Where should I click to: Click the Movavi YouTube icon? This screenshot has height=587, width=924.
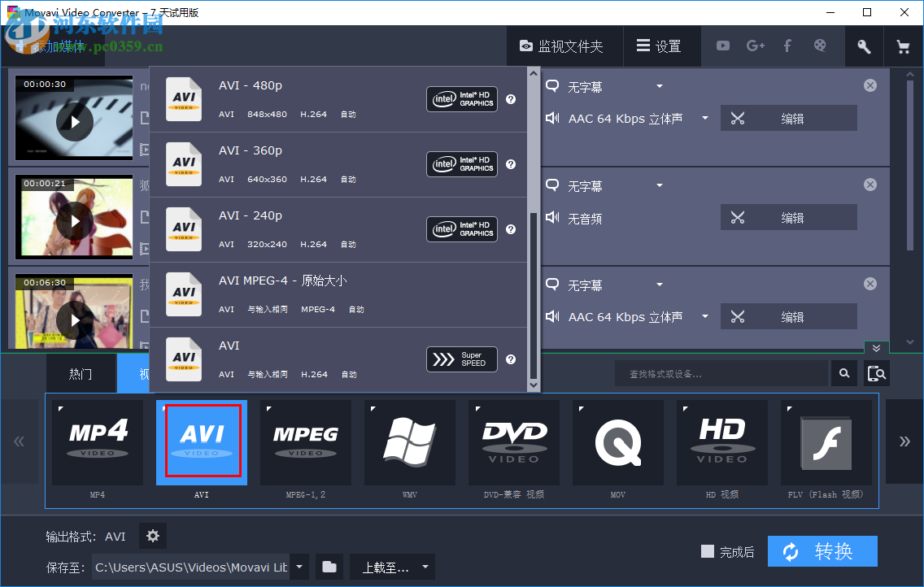722,46
